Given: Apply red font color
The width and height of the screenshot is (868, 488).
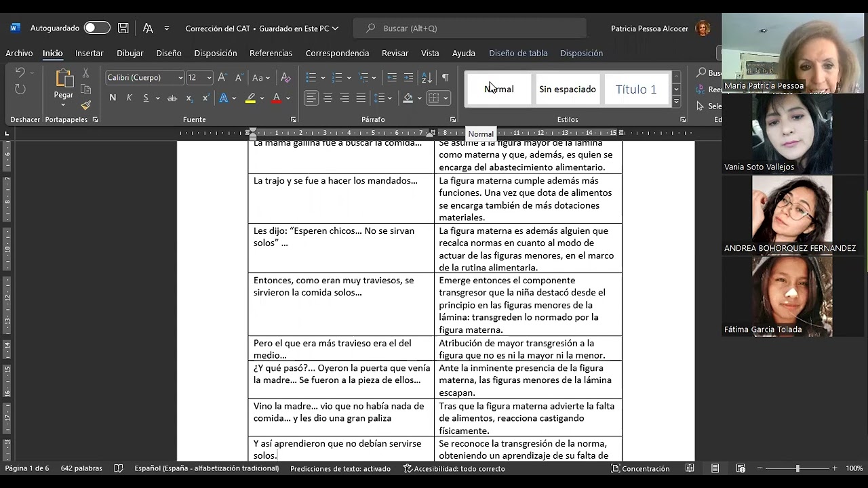Looking at the screenshot, I should pyautogui.click(x=276, y=98).
